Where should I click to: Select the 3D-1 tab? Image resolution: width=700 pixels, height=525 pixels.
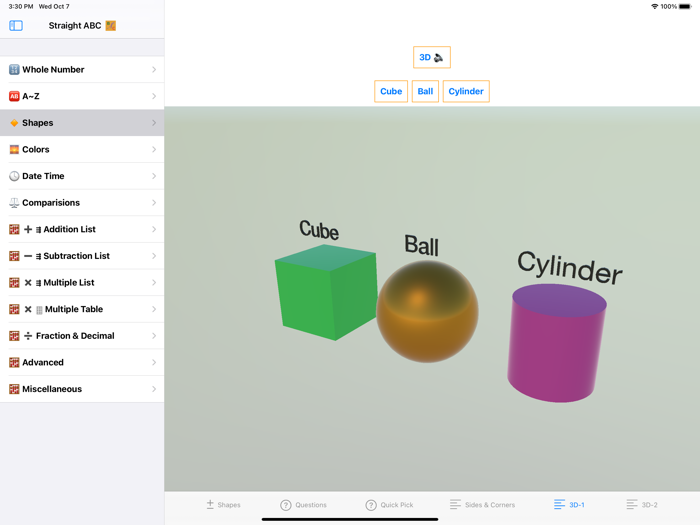pyautogui.click(x=569, y=505)
